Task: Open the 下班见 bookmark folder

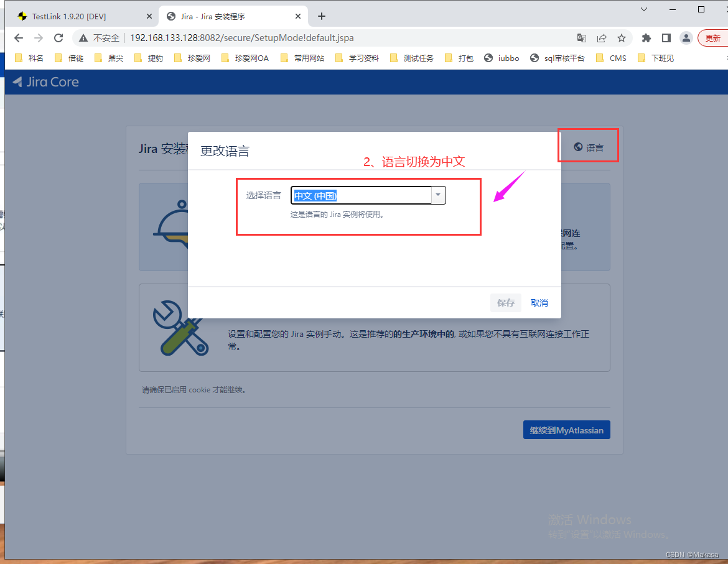Action: (x=656, y=58)
